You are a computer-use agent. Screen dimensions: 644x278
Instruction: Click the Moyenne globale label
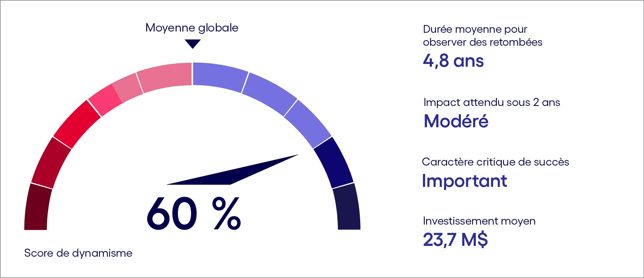tap(192, 27)
